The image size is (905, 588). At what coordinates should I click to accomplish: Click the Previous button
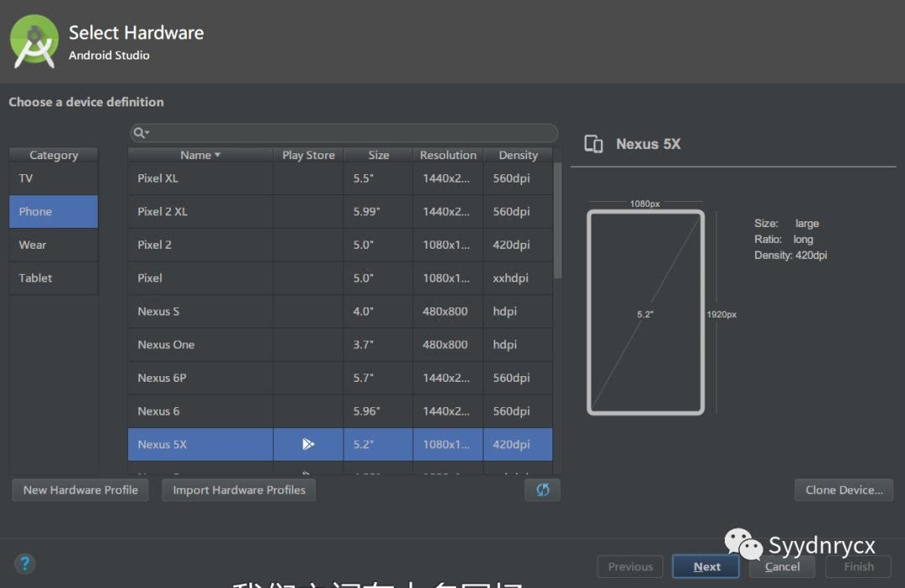click(x=630, y=567)
